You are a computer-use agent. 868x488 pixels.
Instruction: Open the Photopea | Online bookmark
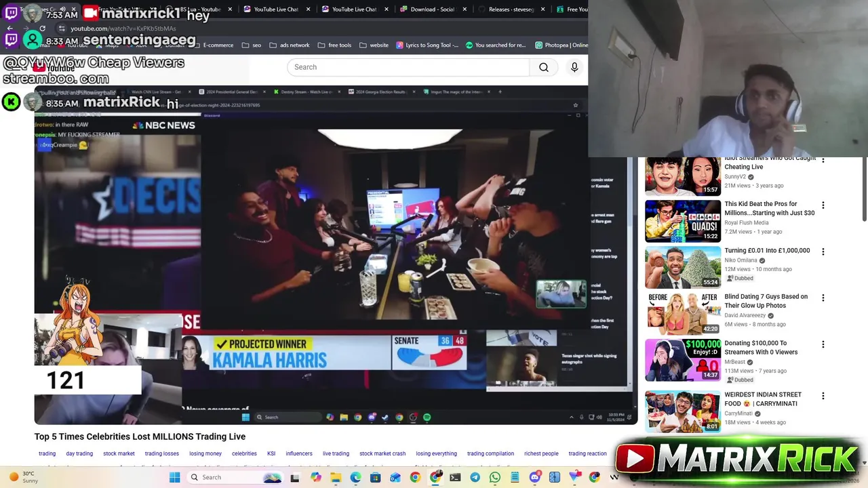pyautogui.click(x=561, y=45)
